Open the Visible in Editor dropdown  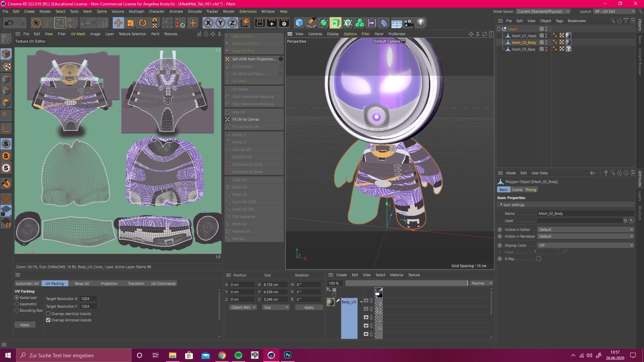click(586, 230)
